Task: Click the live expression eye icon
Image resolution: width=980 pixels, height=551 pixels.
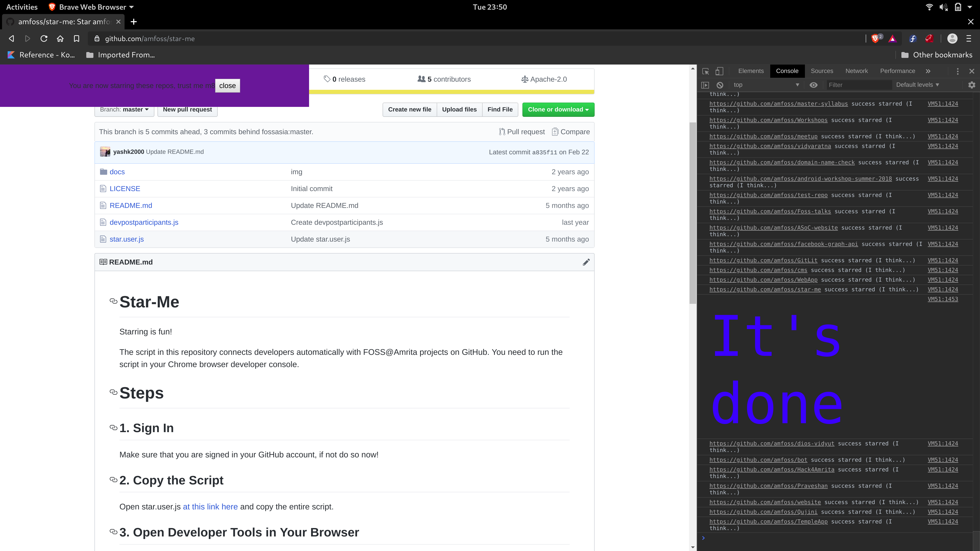Action: [813, 85]
